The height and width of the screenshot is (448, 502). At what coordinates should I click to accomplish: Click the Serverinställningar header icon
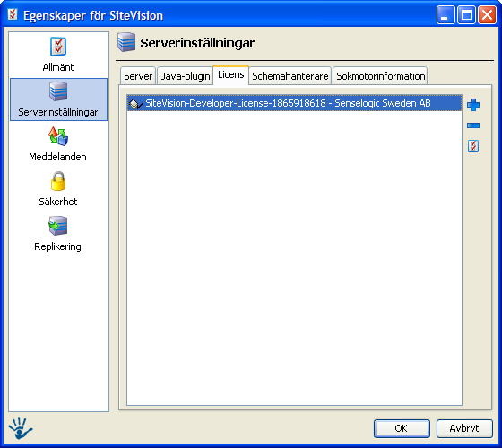126,42
